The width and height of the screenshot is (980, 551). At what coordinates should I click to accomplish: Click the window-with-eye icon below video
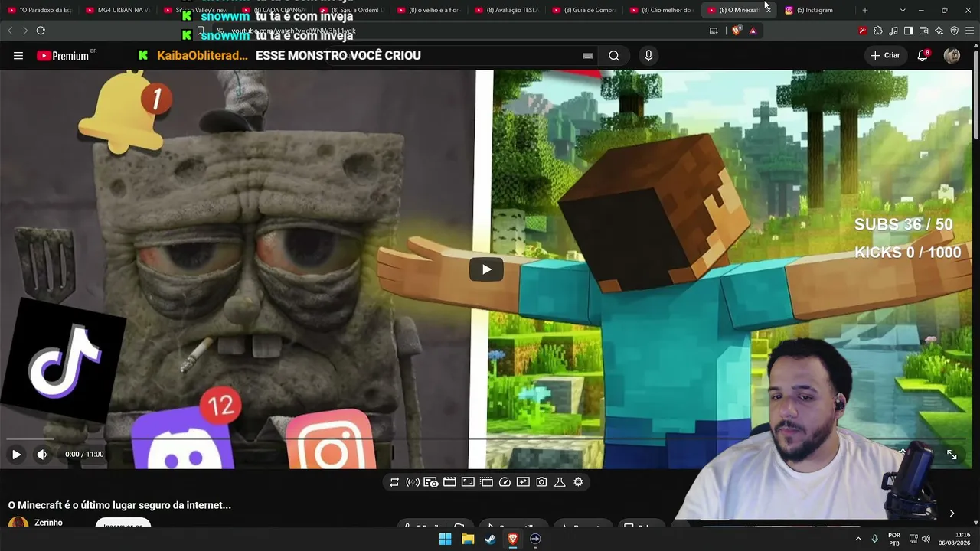[x=431, y=482]
